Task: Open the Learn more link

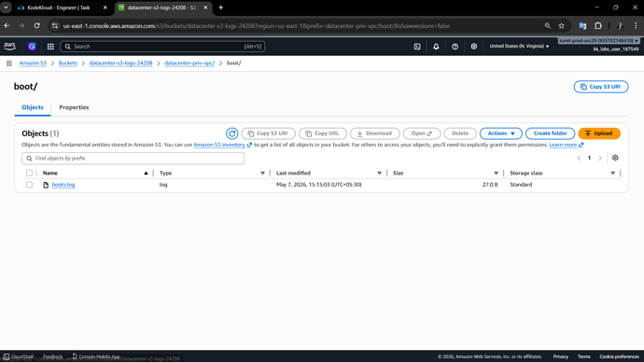Action: 566,145
